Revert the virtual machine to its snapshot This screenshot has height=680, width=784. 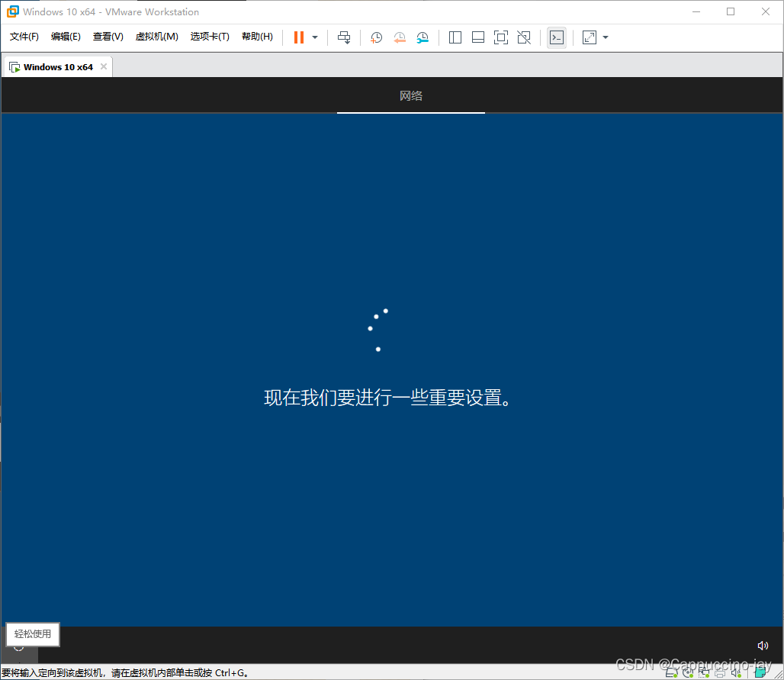tap(400, 37)
